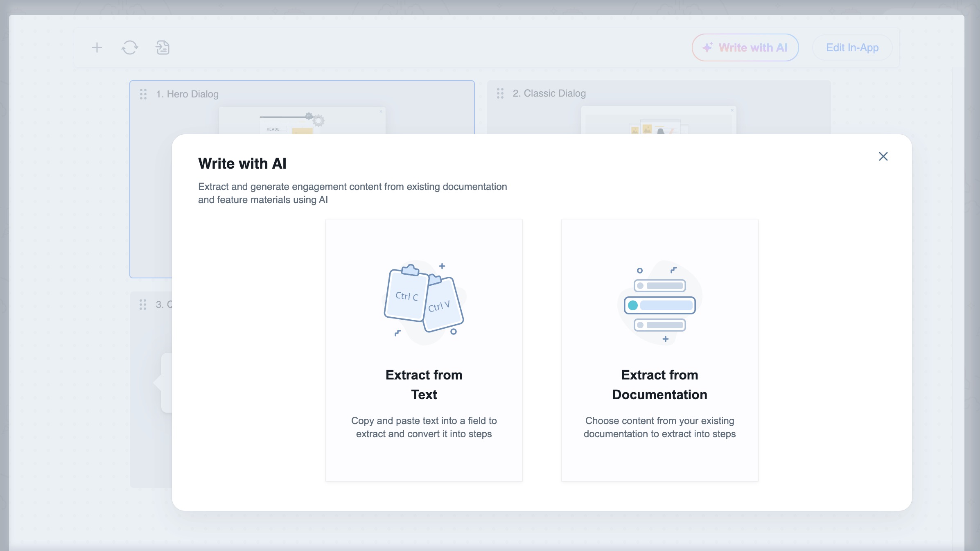Screen dimensions: 980x551
Task: Click the plus icon to add a dialog
Action: (97, 47)
